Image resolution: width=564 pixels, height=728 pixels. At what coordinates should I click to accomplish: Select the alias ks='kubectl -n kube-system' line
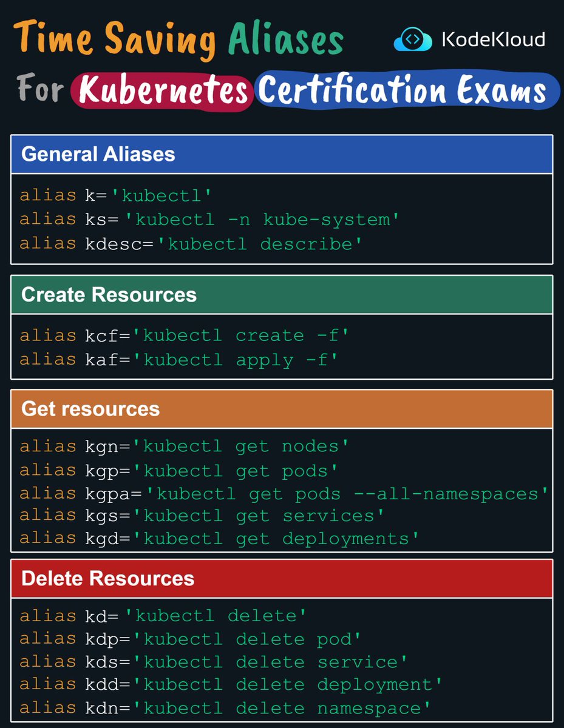(209, 220)
